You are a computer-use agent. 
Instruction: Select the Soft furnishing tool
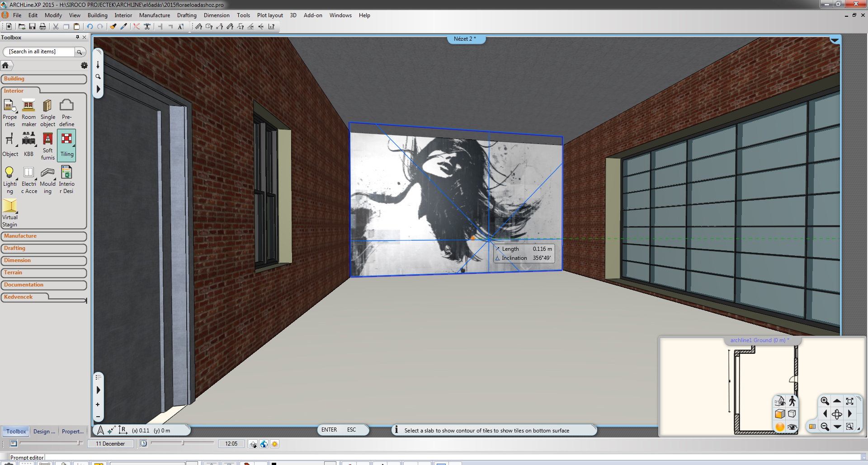pyautogui.click(x=47, y=146)
